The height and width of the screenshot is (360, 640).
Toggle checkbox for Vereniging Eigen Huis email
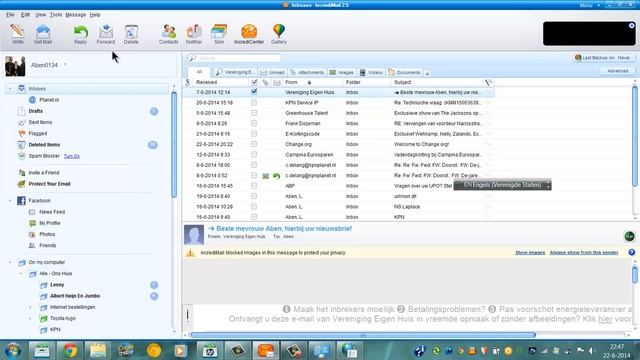coord(254,92)
